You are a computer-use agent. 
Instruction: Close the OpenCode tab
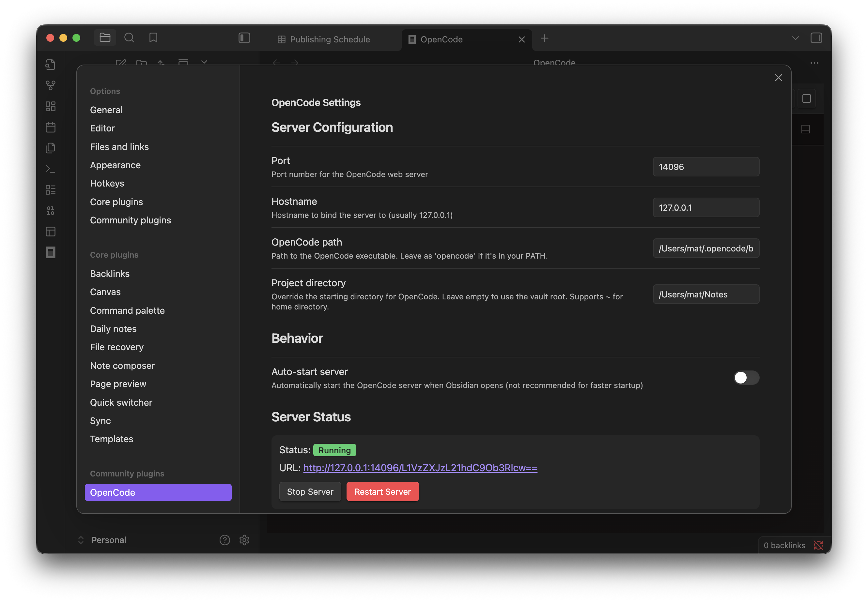521,39
